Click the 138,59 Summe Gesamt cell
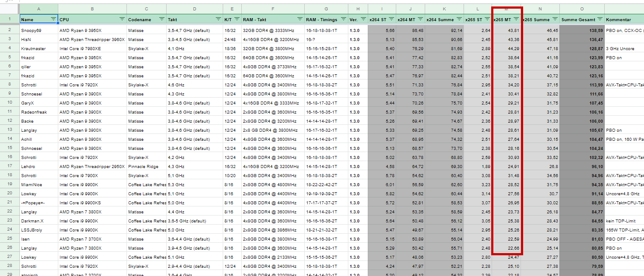Viewport: 644px width, 276px height. click(582, 30)
